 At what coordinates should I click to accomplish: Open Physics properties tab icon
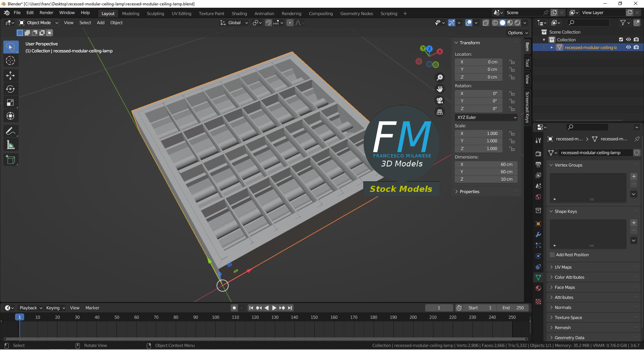[x=538, y=256]
